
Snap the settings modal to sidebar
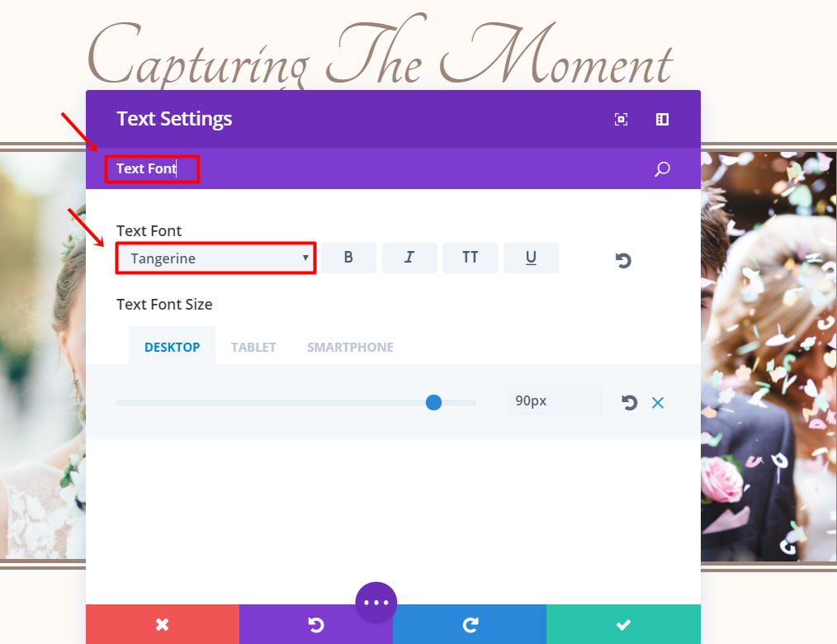[x=662, y=119]
